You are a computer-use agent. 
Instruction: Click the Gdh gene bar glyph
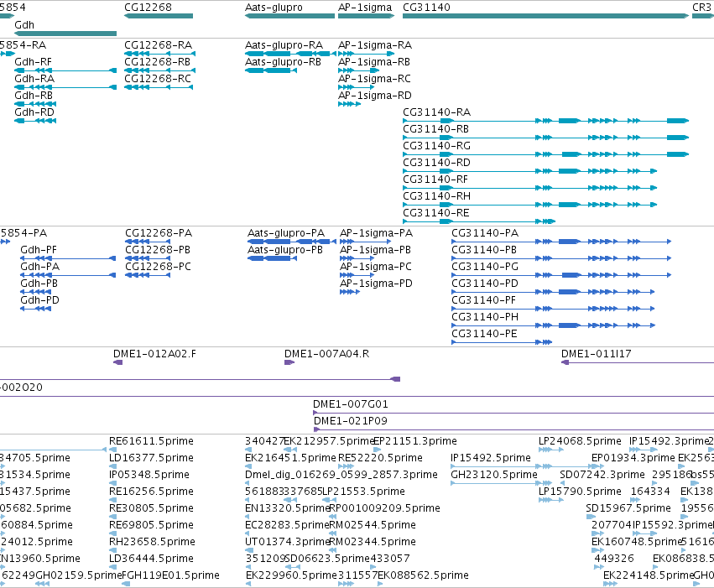65,34
